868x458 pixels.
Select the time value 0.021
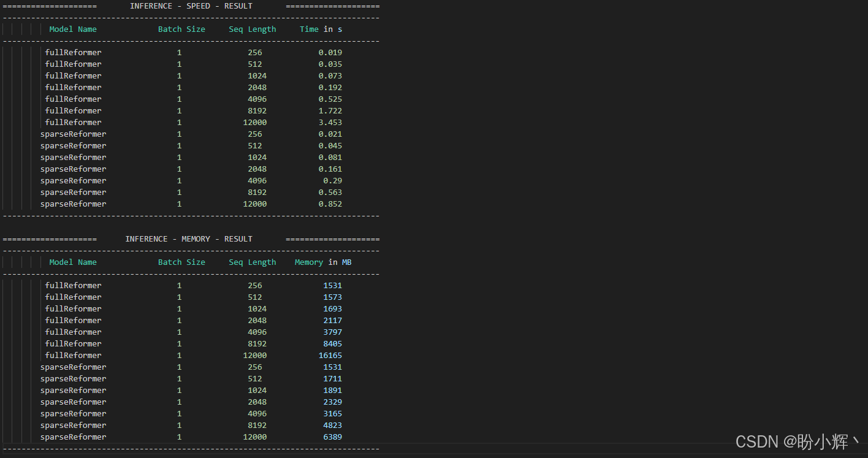pos(330,134)
